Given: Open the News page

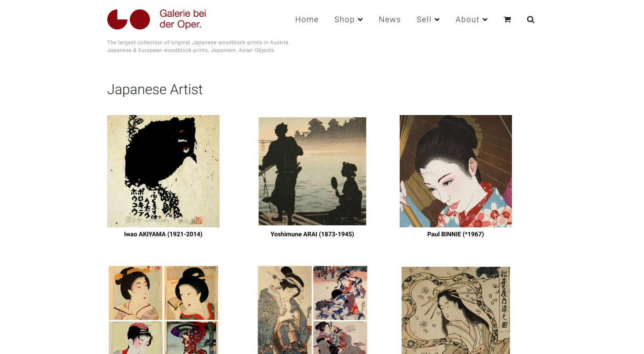Looking at the screenshot, I should (x=390, y=20).
